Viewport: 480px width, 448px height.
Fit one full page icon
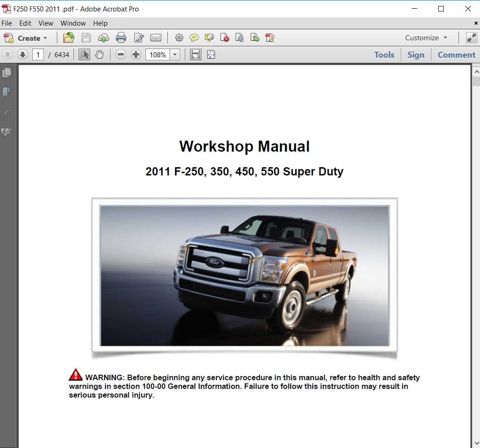click(211, 55)
